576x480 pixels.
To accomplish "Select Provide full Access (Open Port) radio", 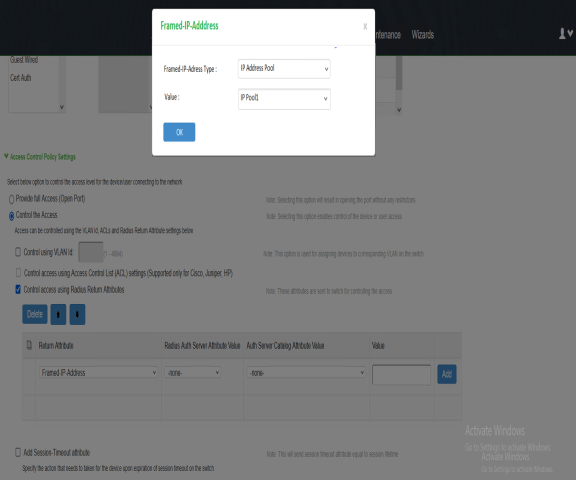I will point(11,199).
